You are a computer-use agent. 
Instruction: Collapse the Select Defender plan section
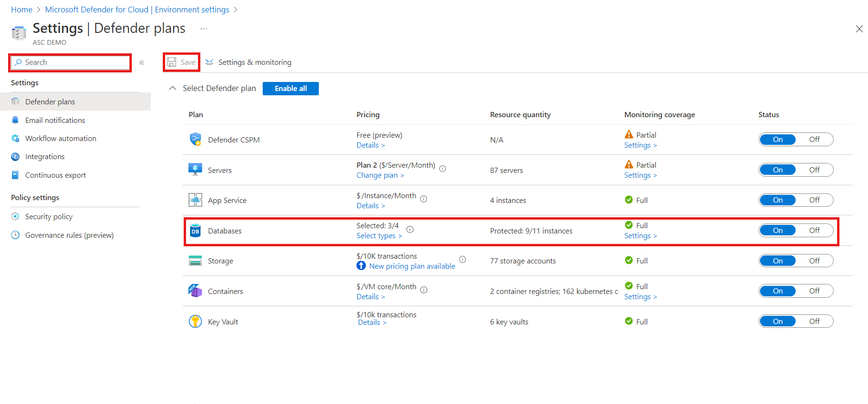[x=173, y=88]
